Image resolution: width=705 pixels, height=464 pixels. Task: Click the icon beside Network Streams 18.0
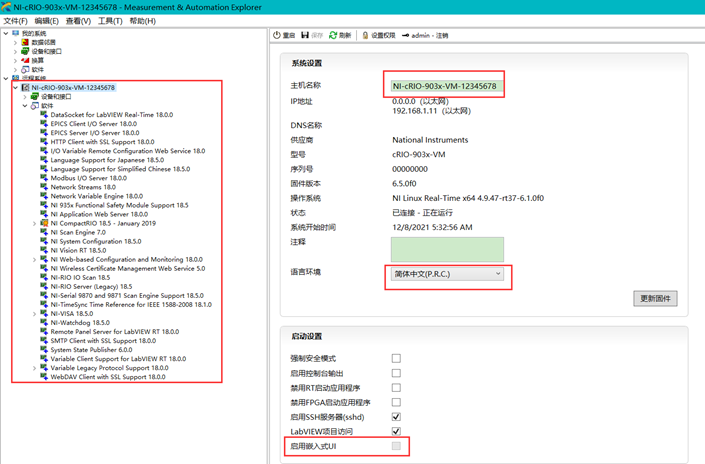click(44, 187)
